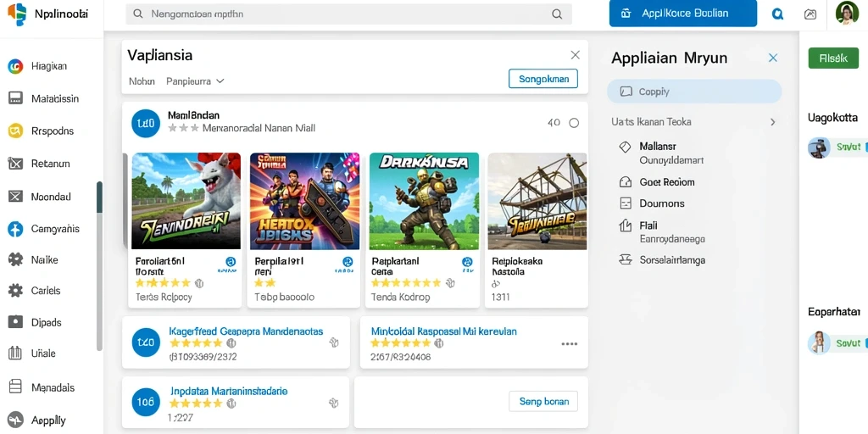Expand the Uats Ikanan Teoka chevron
The image size is (868, 434).
pyautogui.click(x=773, y=122)
